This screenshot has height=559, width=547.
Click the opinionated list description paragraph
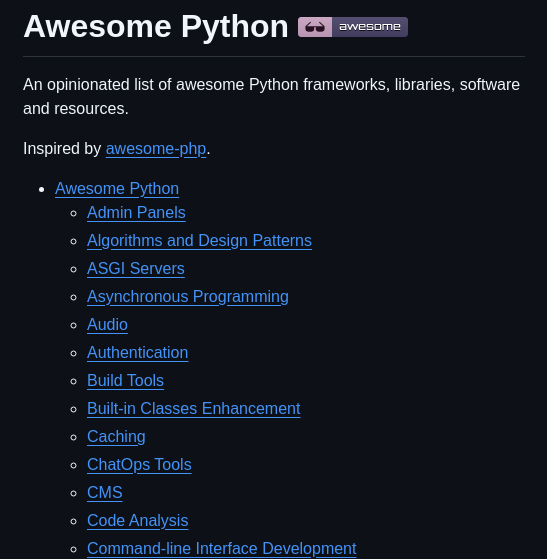point(271,97)
